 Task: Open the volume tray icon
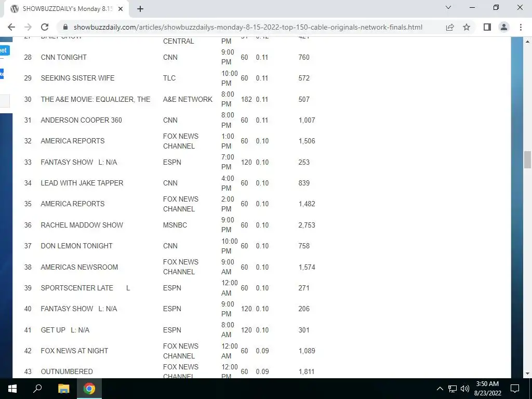click(x=465, y=389)
